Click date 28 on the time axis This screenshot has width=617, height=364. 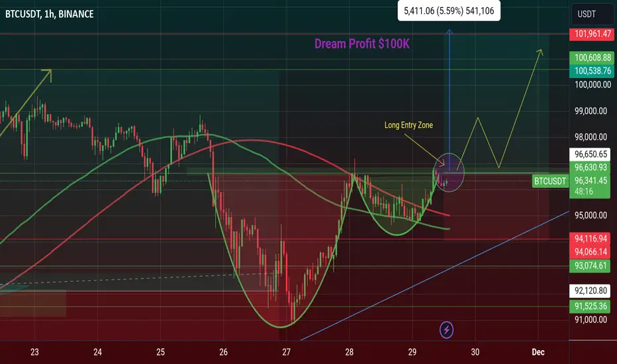pos(350,352)
